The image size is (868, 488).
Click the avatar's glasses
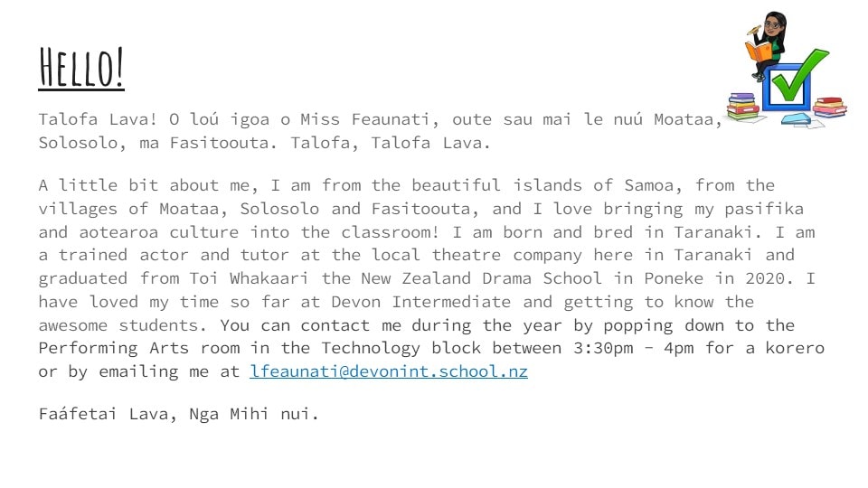[771, 25]
